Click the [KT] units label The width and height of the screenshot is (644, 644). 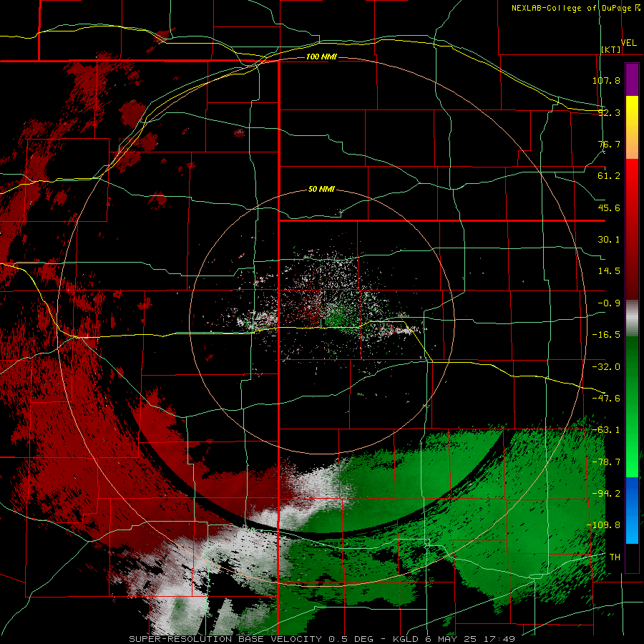611,49
